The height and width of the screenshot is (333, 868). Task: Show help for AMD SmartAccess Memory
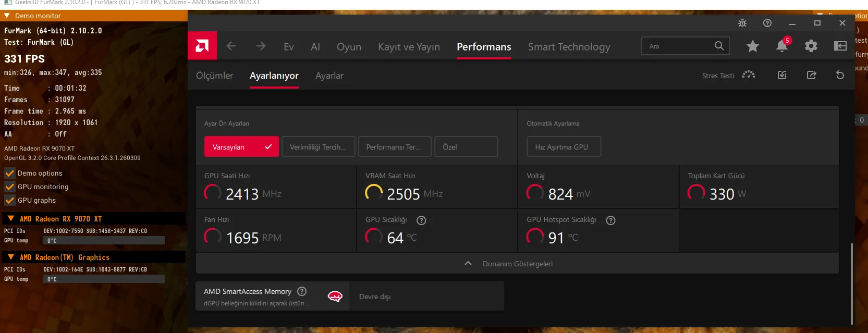pos(302,291)
